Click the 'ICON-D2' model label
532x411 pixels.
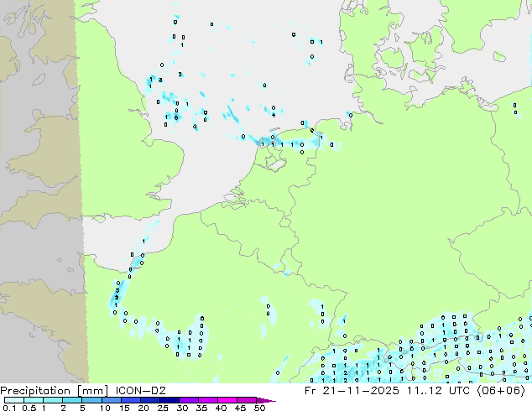point(140,391)
